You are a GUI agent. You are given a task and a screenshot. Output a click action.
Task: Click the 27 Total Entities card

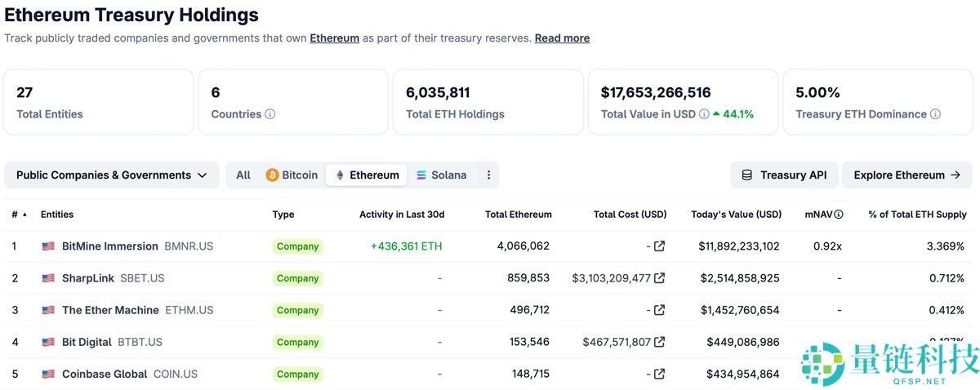coord(99,102)
